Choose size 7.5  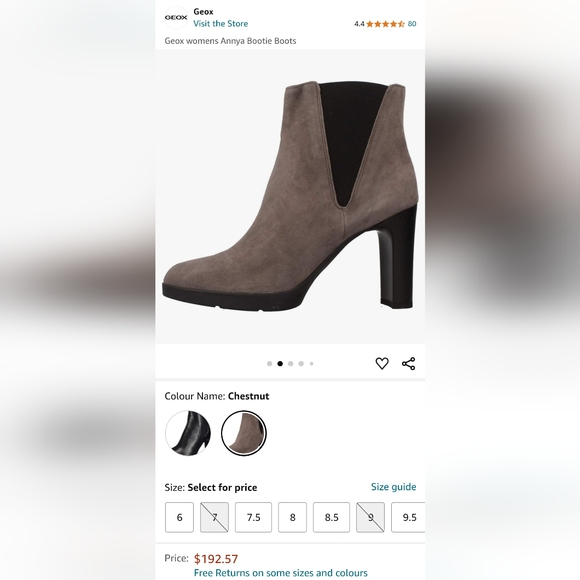click(253, 517)
